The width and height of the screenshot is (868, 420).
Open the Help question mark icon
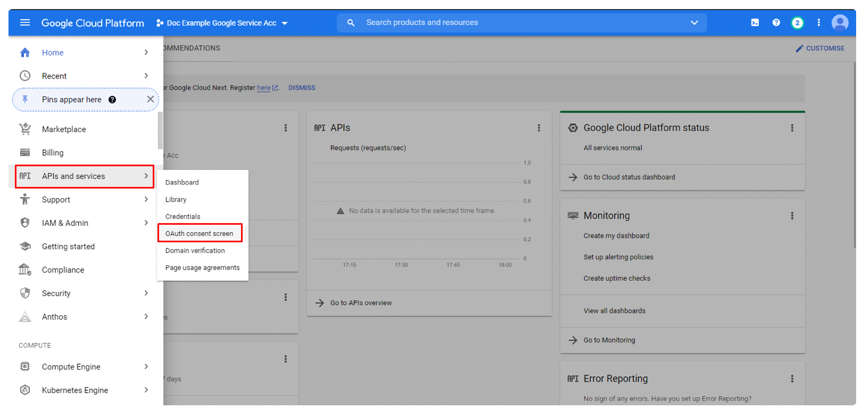pyautogui.click(x=776, y=23)
